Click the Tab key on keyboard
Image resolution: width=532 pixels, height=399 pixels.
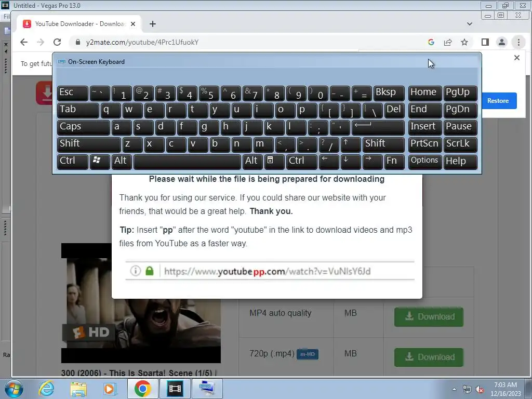pyautogui.click(x=78, y=110)
